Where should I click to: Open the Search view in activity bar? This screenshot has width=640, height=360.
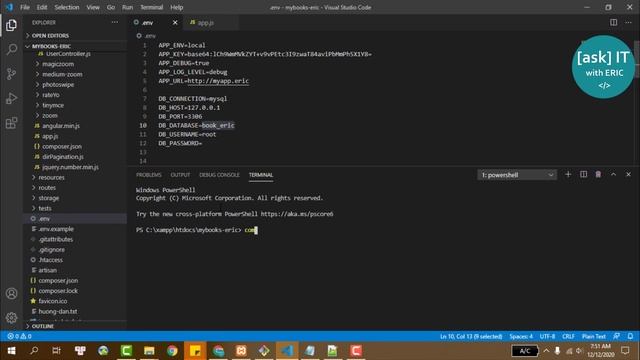(11, 49)
